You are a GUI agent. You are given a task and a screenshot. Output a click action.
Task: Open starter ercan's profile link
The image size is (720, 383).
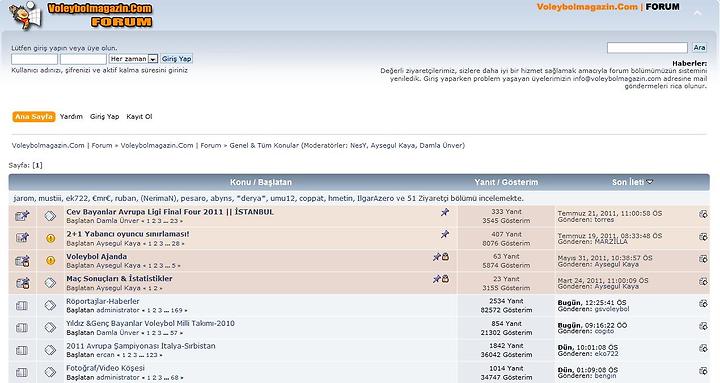(x=106, y=355)
